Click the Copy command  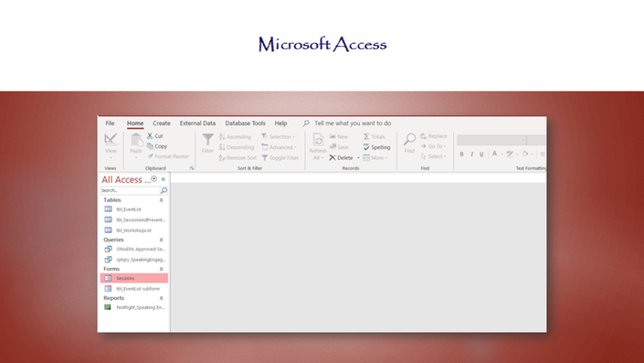[x=157, y=146]
